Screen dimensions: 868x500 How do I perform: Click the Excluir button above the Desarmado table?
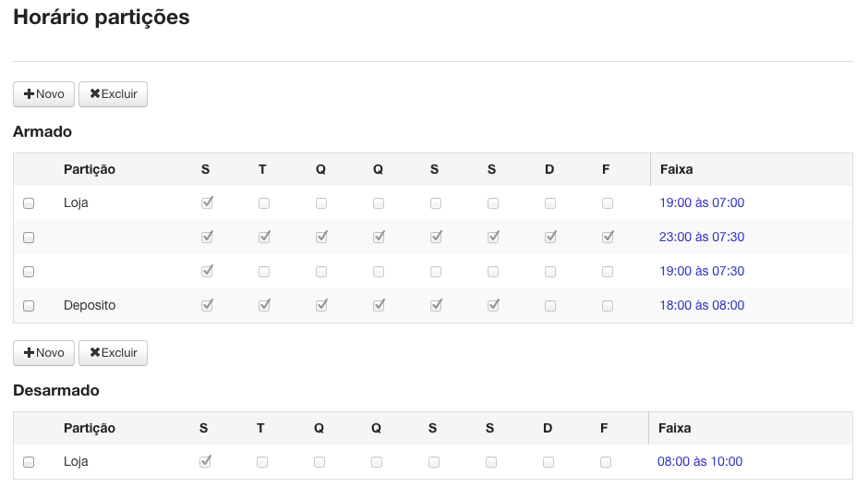click(x=113, y=353)
